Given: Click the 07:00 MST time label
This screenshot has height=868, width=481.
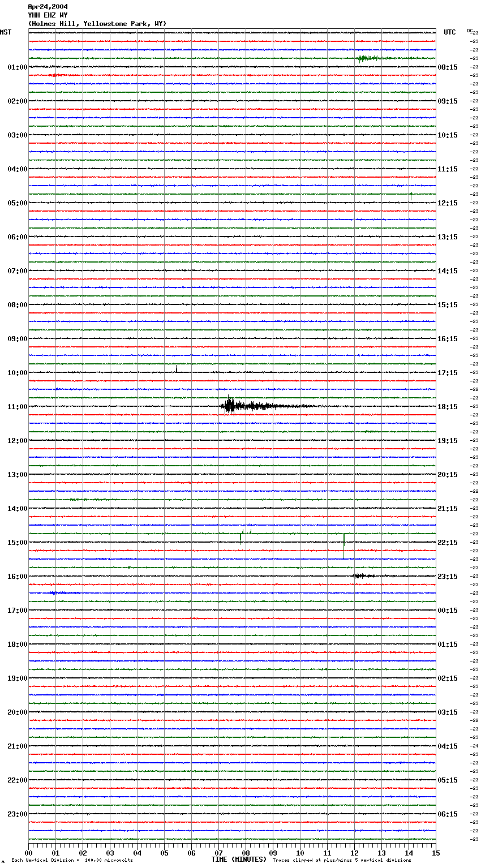Looking at the screenshot, I should pos(18,271).
